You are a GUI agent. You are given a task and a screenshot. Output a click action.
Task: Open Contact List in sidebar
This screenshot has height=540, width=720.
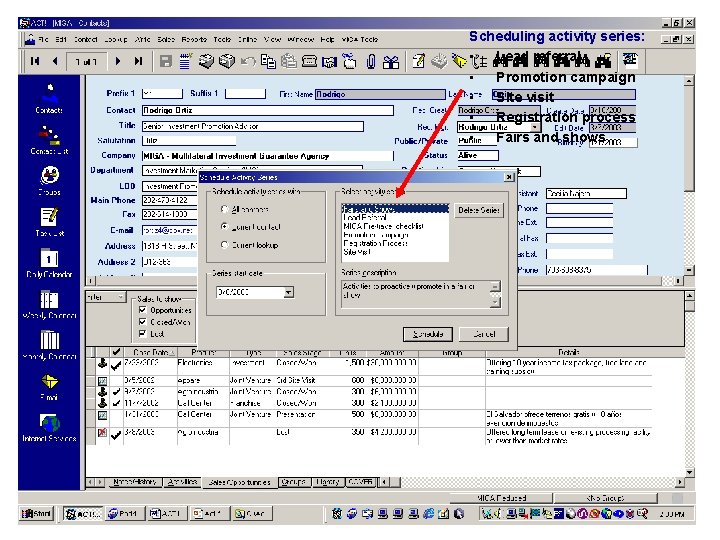click(49, 140)
